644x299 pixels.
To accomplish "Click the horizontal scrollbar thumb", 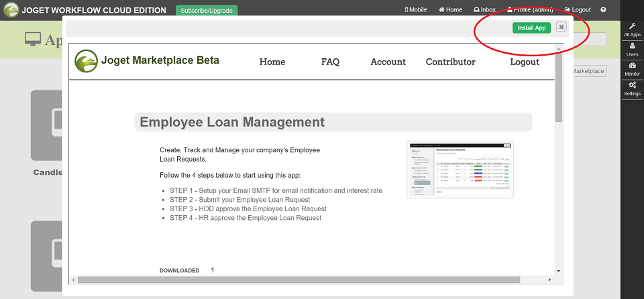I will 299,280.
